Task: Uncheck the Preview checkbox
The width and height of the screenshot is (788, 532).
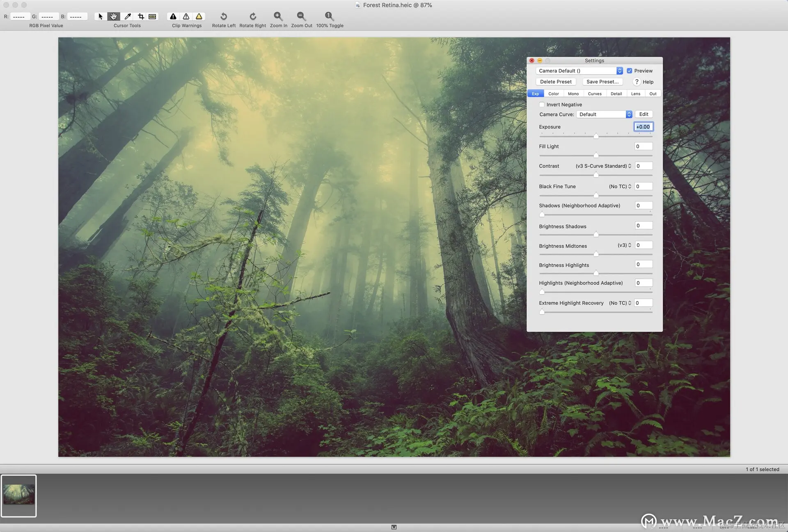Action: [x=630, y=71]
